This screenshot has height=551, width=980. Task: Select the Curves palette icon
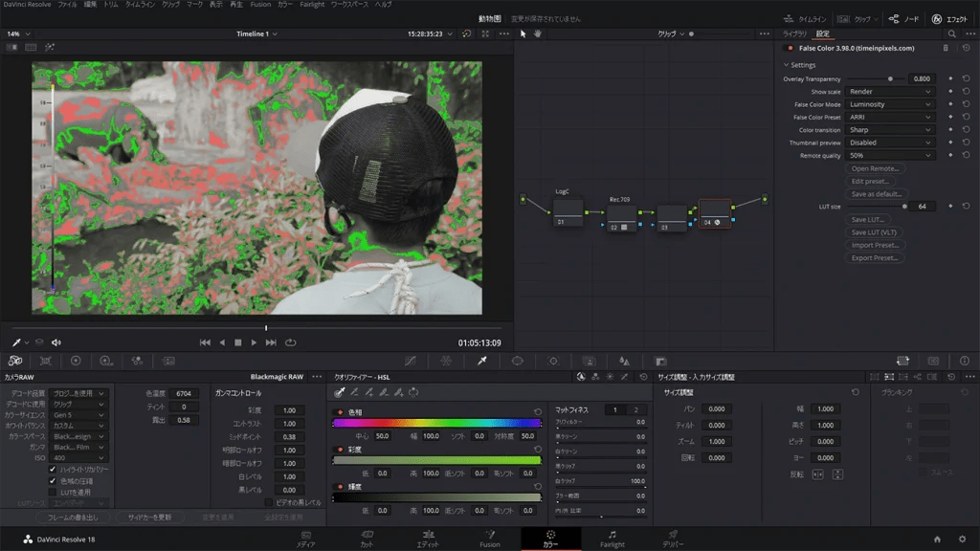coord(412,361)
